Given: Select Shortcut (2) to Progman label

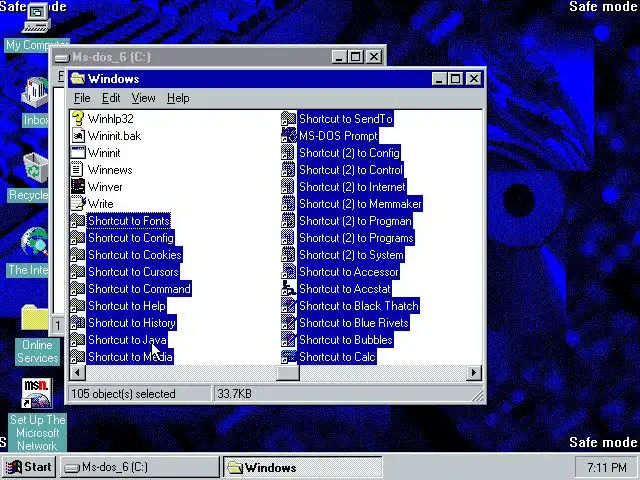Looking at the screenshot, I should [355, 221].
